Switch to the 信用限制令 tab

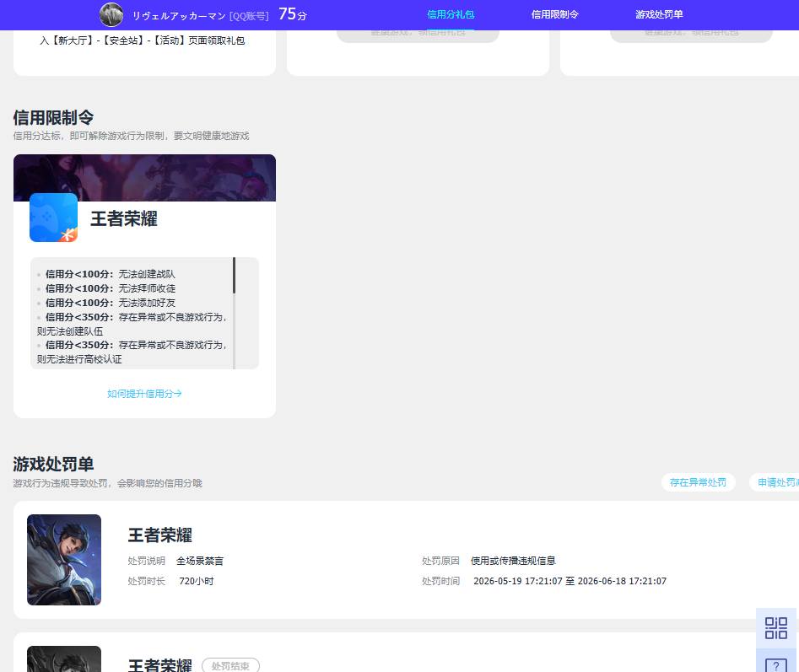point(554,15)
